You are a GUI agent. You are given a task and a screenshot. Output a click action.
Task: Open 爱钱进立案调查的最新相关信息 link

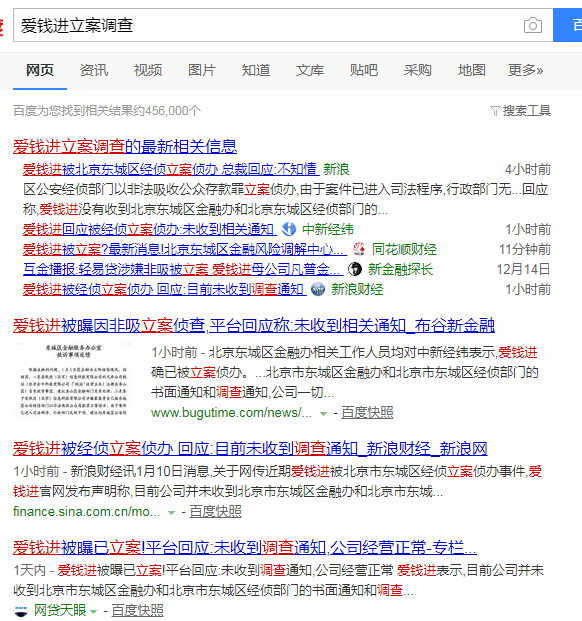pyautogui.click(x=125, y=147)
